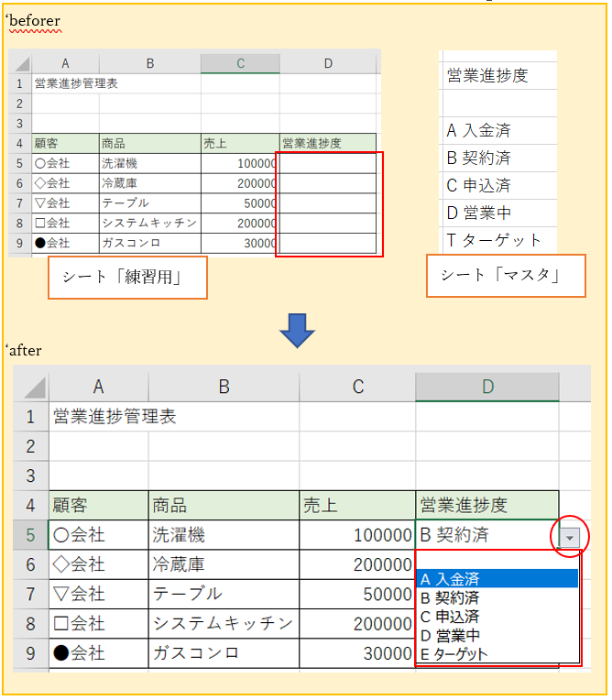Open the dropdown arrow in cell D5

[x=571, y=537]
